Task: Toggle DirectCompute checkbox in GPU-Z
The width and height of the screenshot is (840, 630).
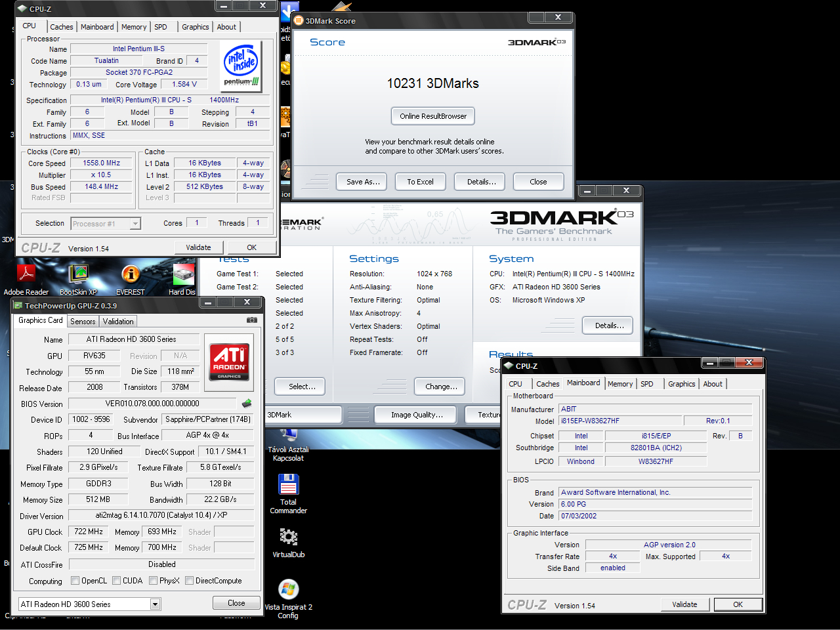Action: tap(189, 581)
